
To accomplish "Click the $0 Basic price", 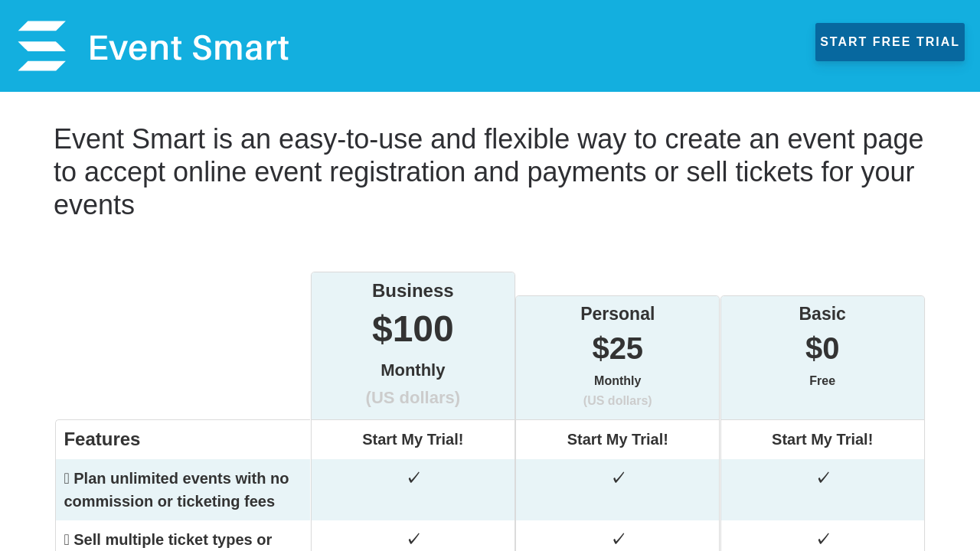I will (x=822, y=349).
